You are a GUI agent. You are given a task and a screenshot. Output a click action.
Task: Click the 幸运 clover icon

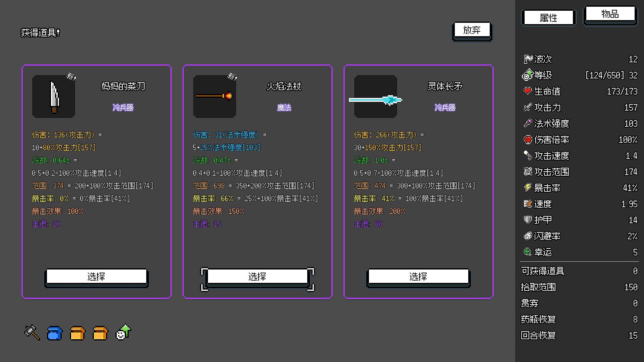pyautogui.click(x=528, y=252)
